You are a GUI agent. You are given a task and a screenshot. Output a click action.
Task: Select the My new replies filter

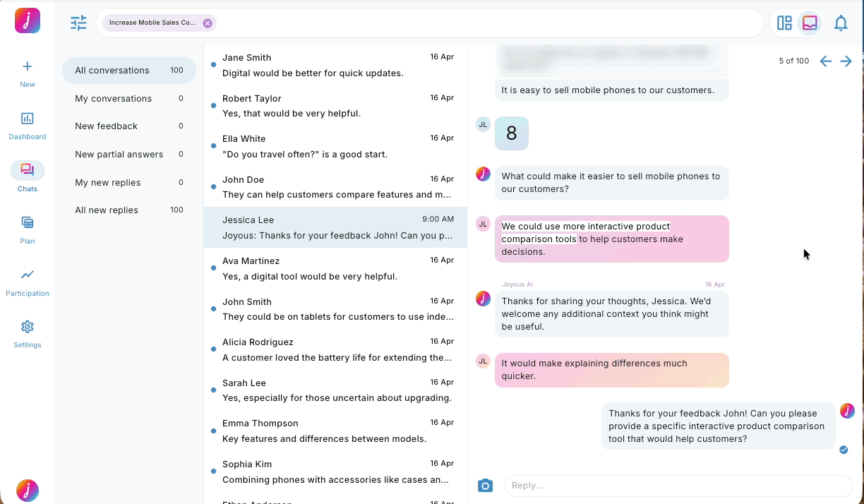[107, 182]
